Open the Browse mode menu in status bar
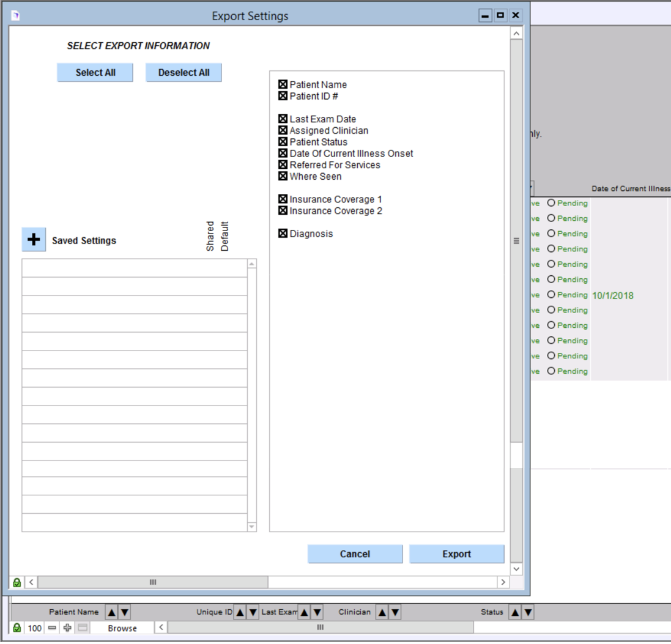This screenshot has height=644, width=671. coord(122,628)
